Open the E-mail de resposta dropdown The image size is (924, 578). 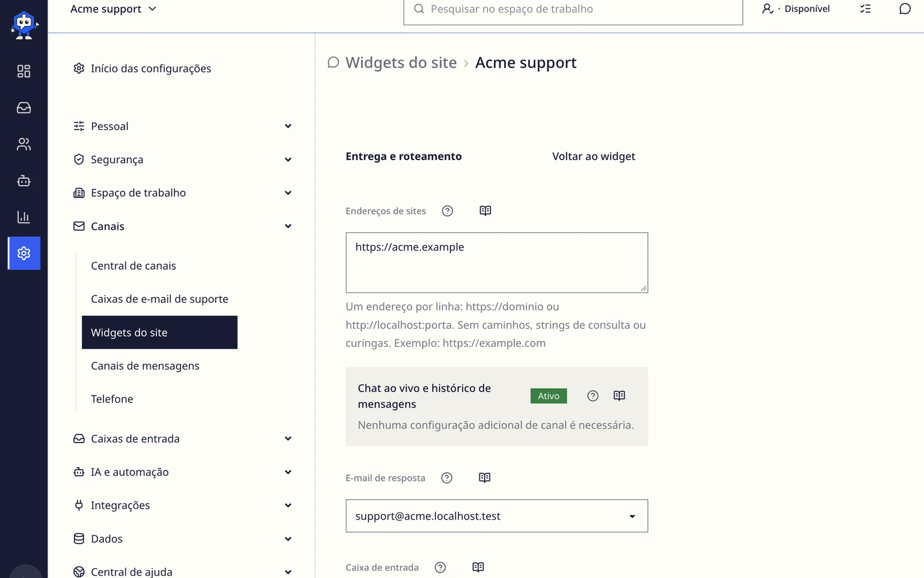point(497,516)
